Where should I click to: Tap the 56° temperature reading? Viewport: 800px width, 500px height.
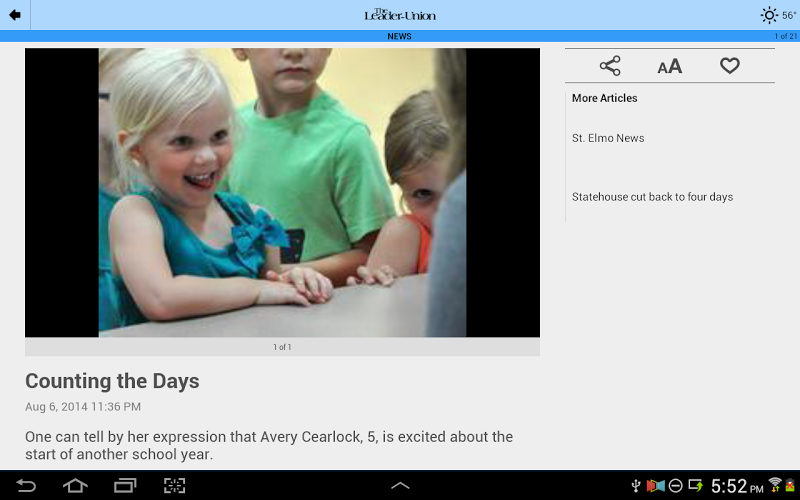point(789,15)
